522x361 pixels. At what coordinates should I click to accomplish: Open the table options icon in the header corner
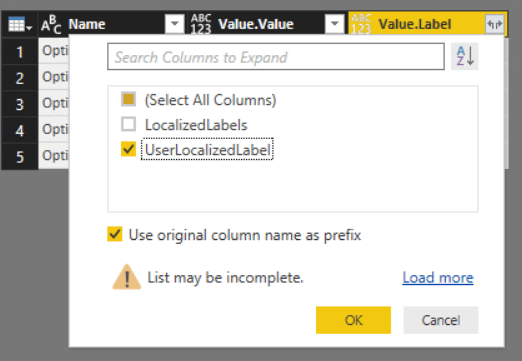[x=20, y=24]
